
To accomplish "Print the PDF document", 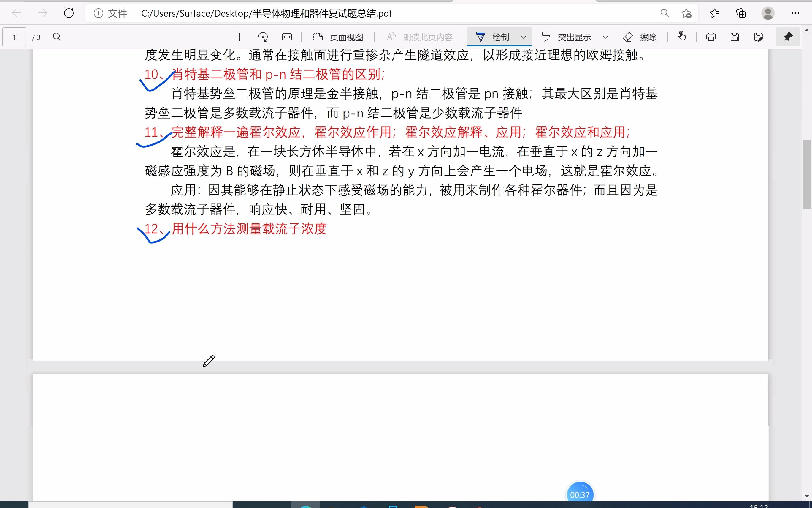I will click(711, 37).
